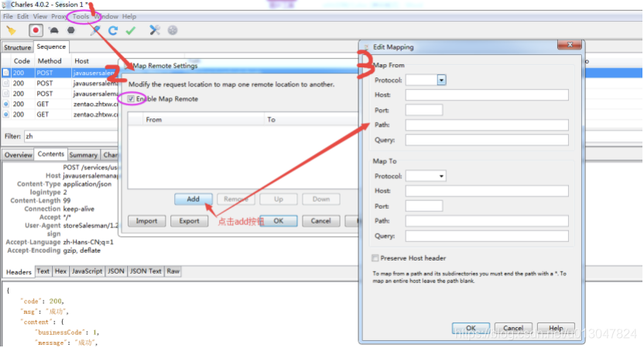Click the Map From Host field
The image size is (644, 348).
(x=487, y=95)
